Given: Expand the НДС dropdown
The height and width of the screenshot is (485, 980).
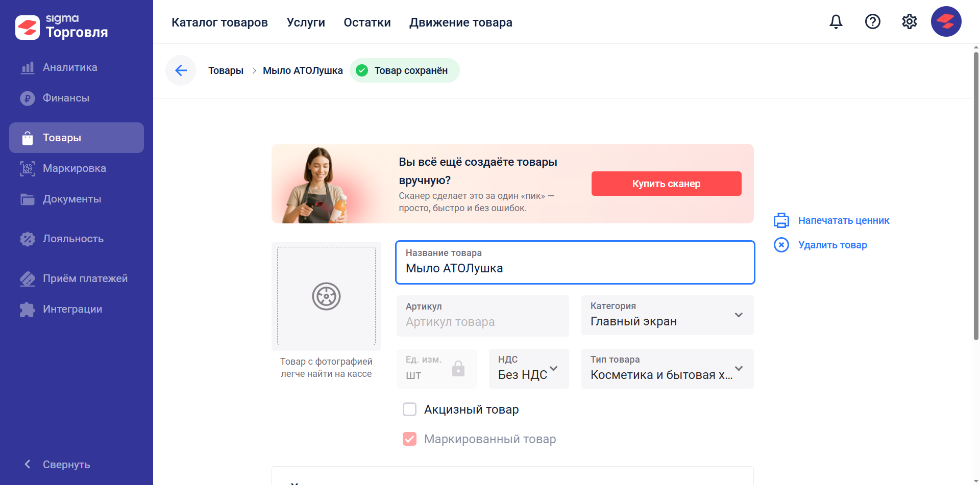Looking at the screenshot, I should click(529, 369).
